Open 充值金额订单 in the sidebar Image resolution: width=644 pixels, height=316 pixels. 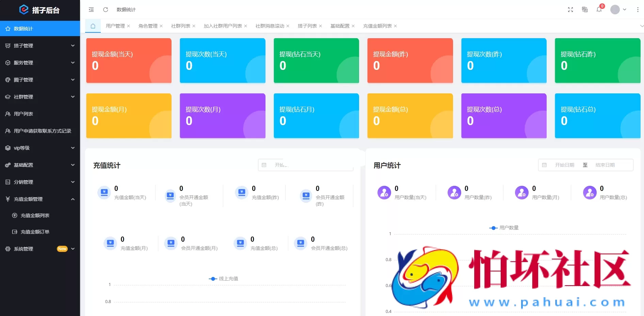point(35,232)
